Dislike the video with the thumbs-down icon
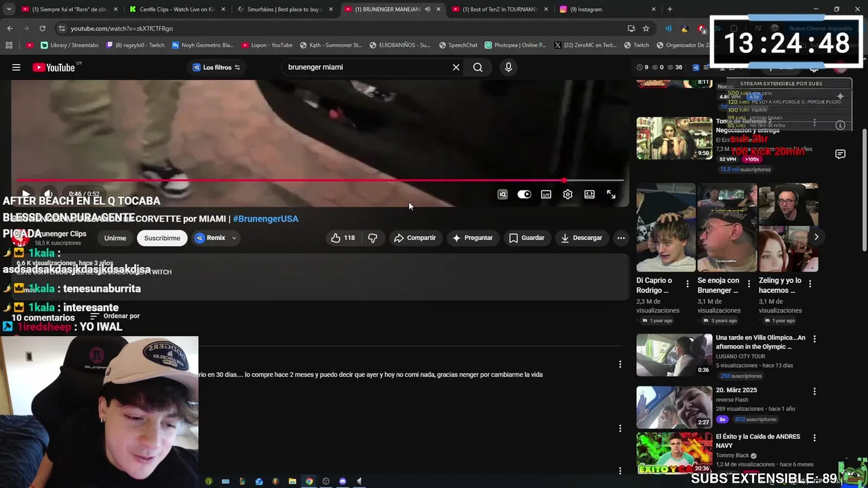The width and height of the screenshot is (868, 488). click(x=372, y=238)
